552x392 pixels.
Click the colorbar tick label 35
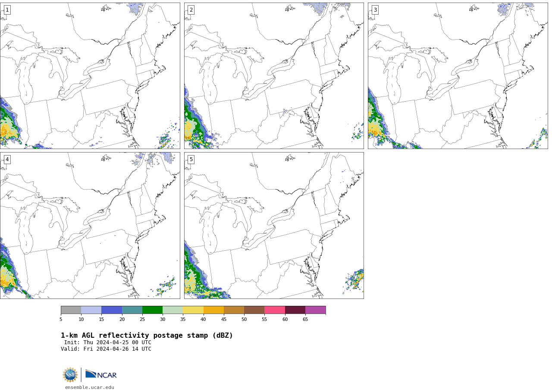[x=183, y=320]
